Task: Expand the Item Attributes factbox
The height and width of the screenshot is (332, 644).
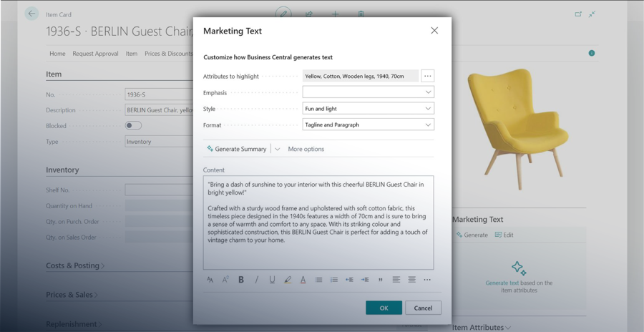Action: coord(482,327)
